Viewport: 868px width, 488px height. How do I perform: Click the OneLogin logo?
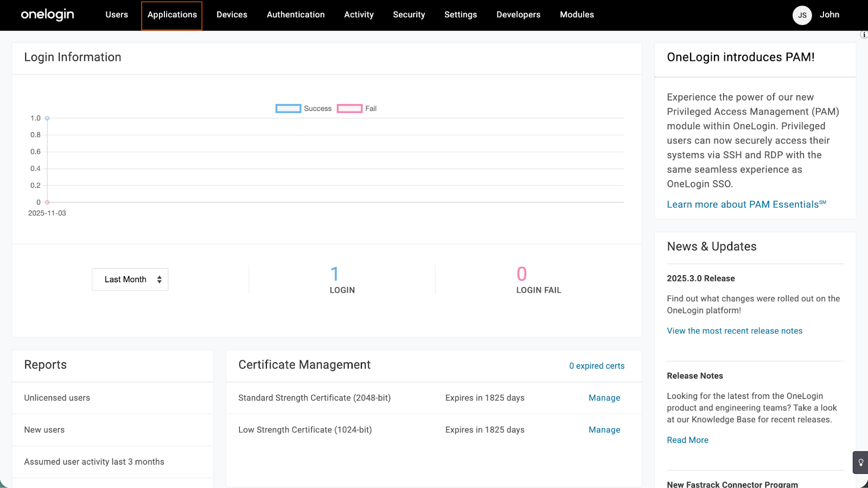click(47, 15)
